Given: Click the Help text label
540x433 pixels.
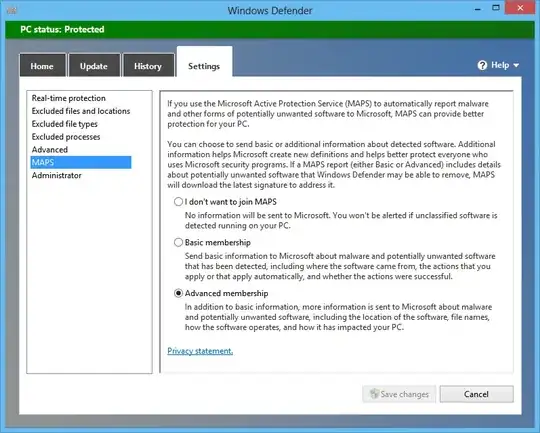Looking at the screenshot, I should click(500, 65).
